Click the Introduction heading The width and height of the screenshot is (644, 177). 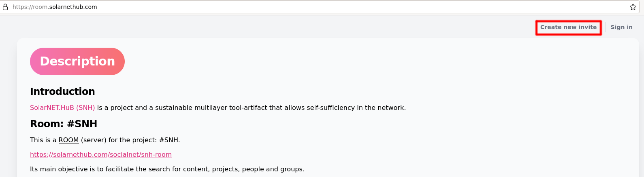tap(62, 91)
